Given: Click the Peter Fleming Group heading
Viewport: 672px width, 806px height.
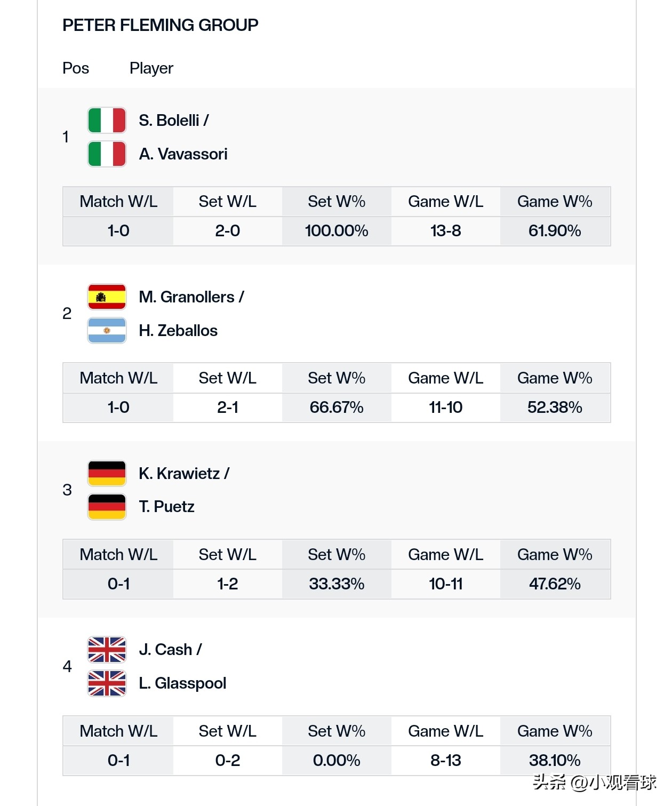Looking at the screenshot, I should pyautogui.click(x=160, y=25).
